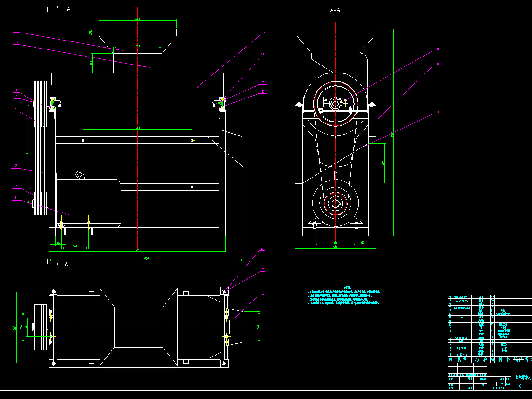Select the 216 dimension in A-A view
Screen dimensions: 532x399
pos(335,243)
